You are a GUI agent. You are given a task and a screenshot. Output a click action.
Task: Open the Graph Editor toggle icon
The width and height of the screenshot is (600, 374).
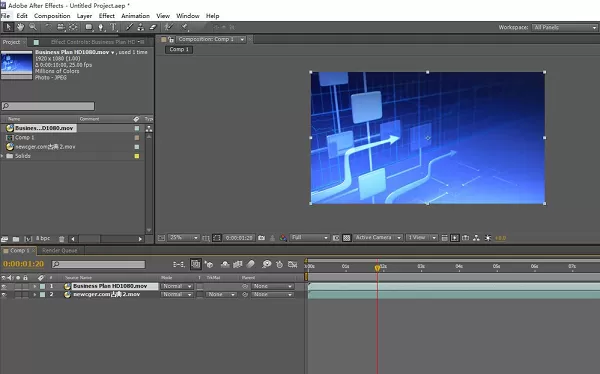pyautogui.click(x=293, y=264)
